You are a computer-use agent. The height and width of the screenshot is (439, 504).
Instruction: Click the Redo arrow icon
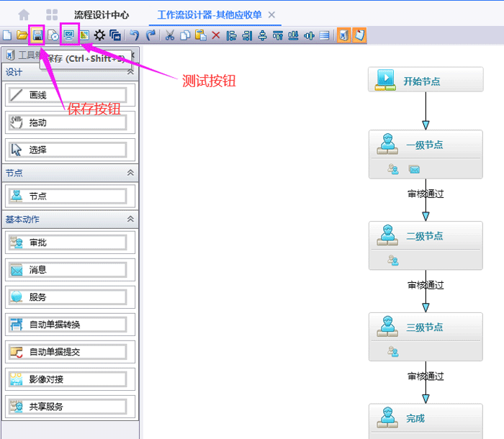pyautogui.click(x=150, y=35)
